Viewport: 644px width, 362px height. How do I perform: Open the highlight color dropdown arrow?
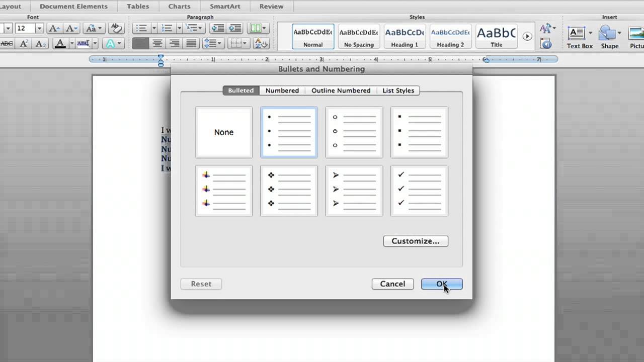click(95, 44)
